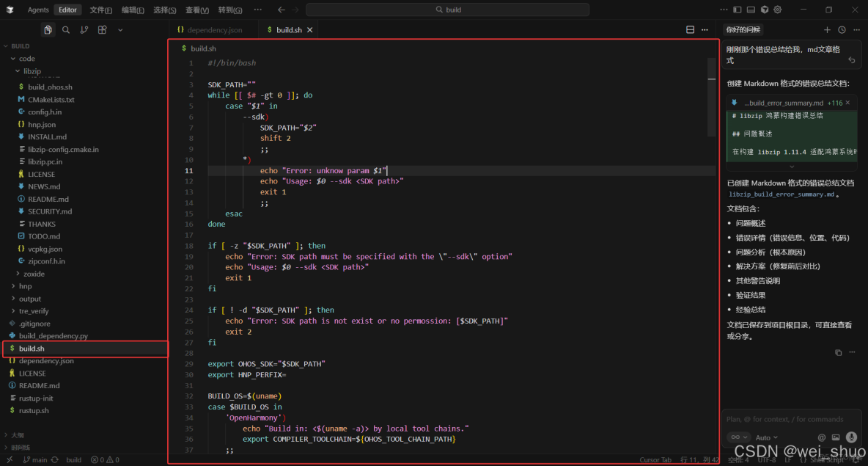Open the Extensions view icon
The image size is (868, 466).
pos(102,29)
